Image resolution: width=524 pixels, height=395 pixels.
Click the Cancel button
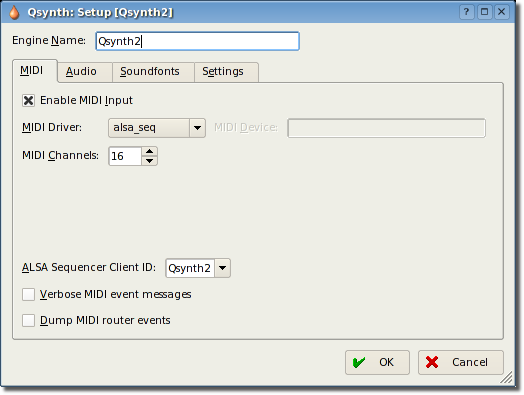(461, 362)
